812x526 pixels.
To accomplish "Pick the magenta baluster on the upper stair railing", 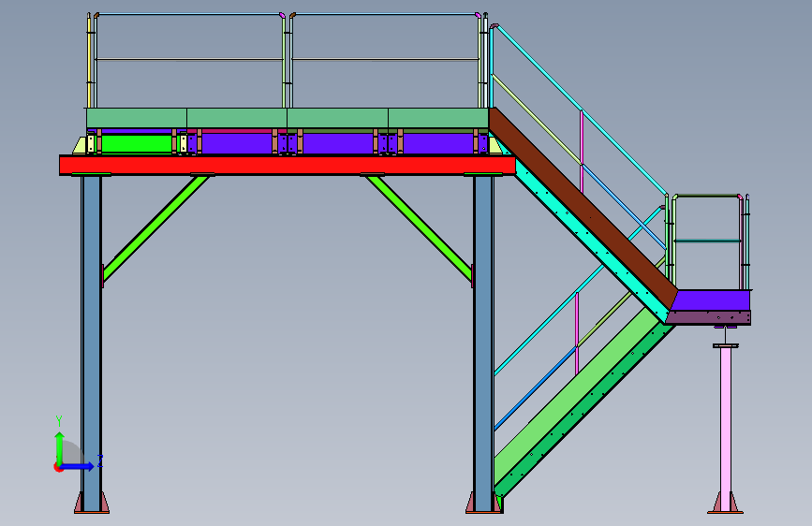I will pyautogui.click(x=582, y=152).
